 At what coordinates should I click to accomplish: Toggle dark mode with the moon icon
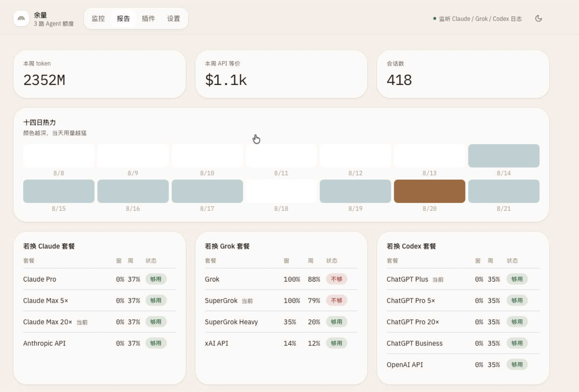(538, 19)
